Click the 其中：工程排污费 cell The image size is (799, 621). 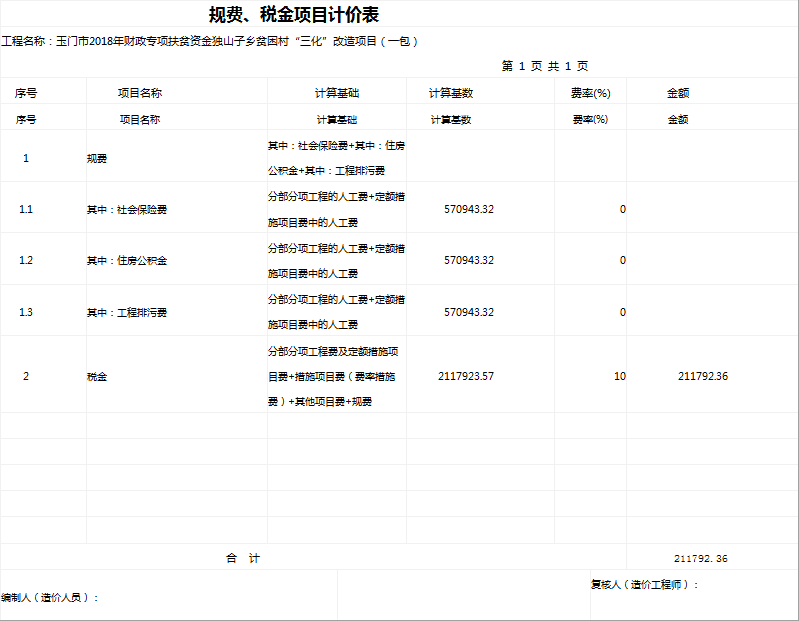[127, 313]
